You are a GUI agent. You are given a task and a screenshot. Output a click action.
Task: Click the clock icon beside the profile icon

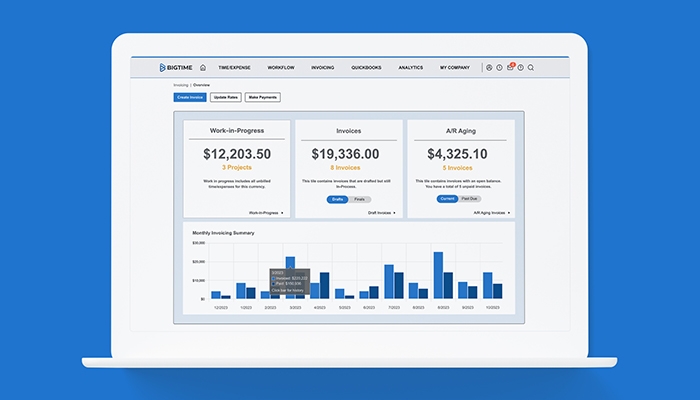pos(499,68)
